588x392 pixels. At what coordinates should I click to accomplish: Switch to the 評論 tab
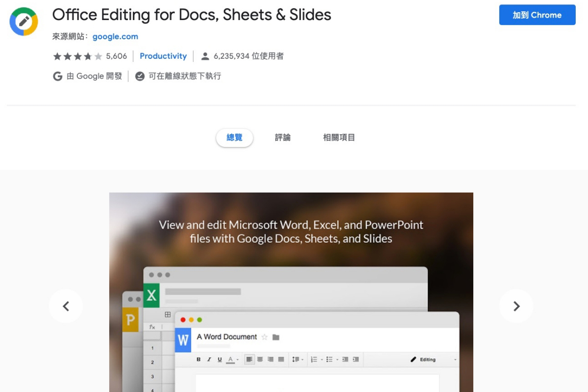pyautogui.click(x=283, y=137)
